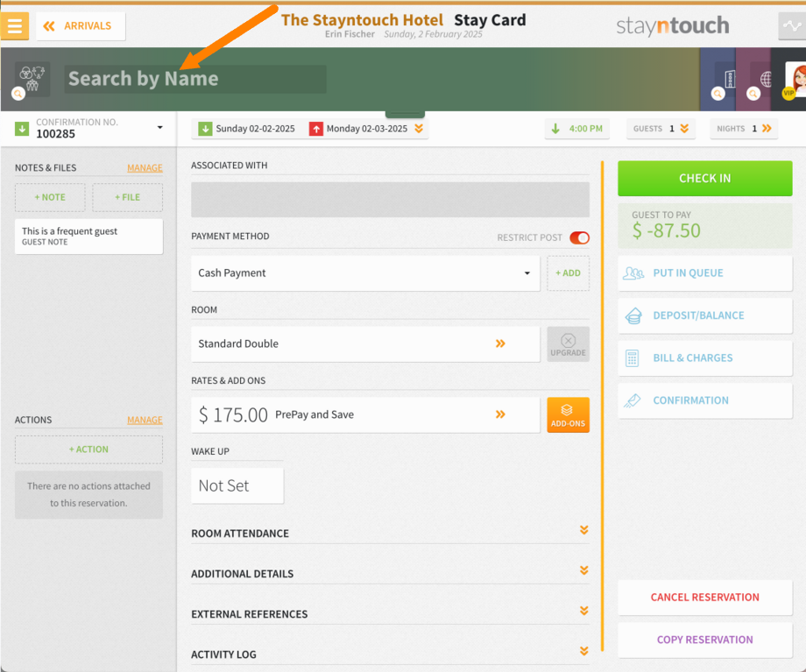806x672 pixels.
Task: Add another payment method
Action: click(x=568, y=273)
